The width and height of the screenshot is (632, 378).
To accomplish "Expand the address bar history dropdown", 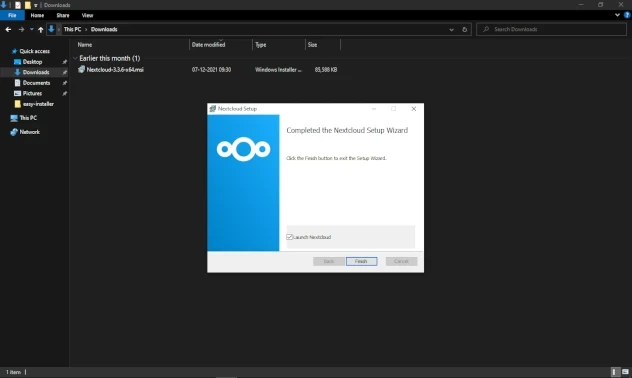I will click(451, 29).
